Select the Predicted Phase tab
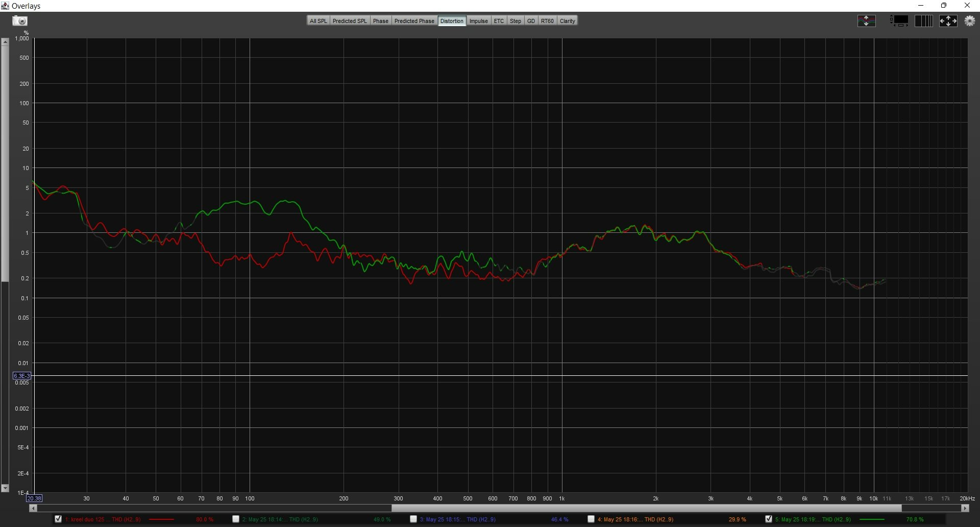The image size is (980, 527). pyautogui.click(x=414, y=21)
